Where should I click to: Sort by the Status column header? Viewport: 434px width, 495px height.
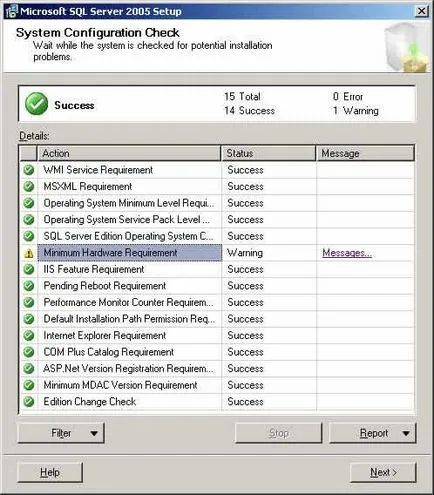point(268,153)
